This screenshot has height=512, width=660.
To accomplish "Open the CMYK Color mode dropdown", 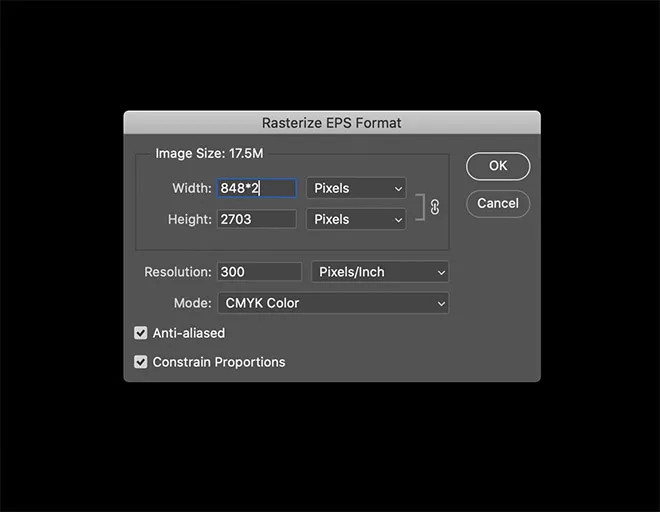I will click(x=332, y=303).
